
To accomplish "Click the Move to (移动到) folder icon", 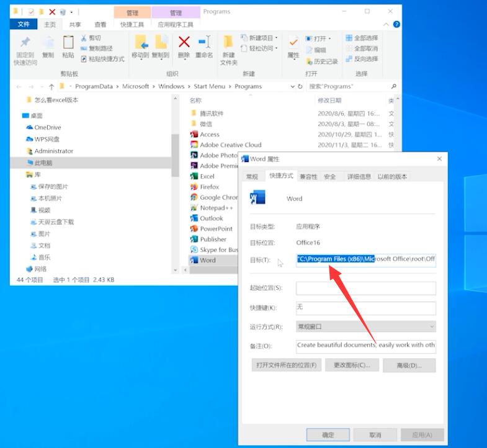I will click(141, 42).
